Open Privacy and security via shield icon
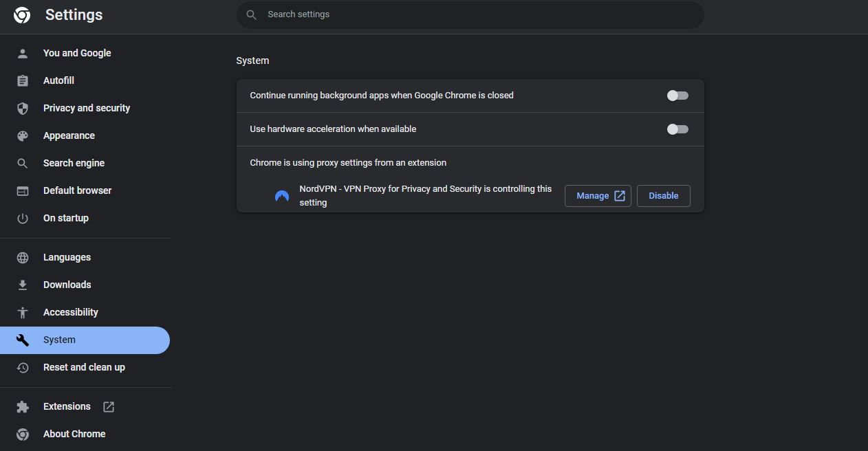The image size is (868, 451). (x=23, y=108)
